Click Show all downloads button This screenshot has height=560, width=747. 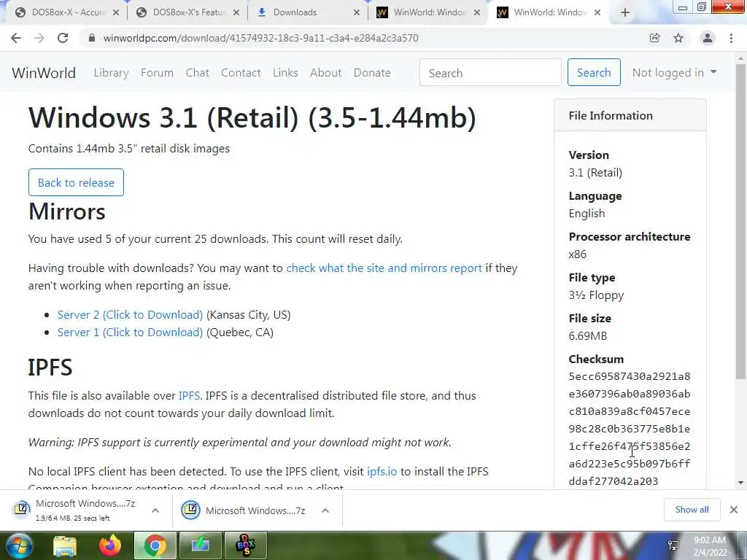click(x=692, y=510)
